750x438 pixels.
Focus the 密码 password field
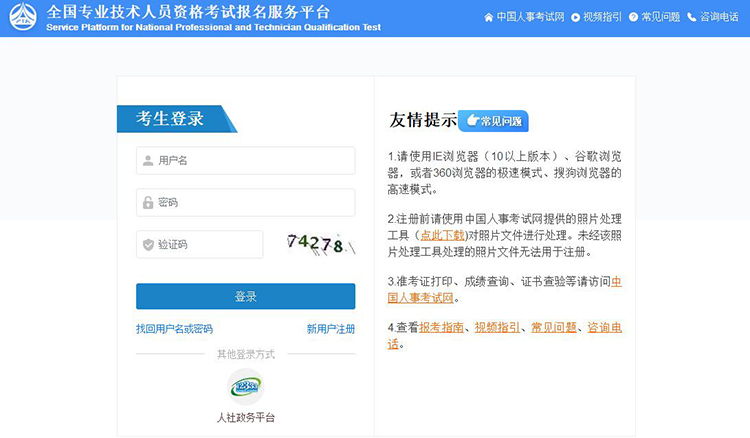[x=245, y=203]
